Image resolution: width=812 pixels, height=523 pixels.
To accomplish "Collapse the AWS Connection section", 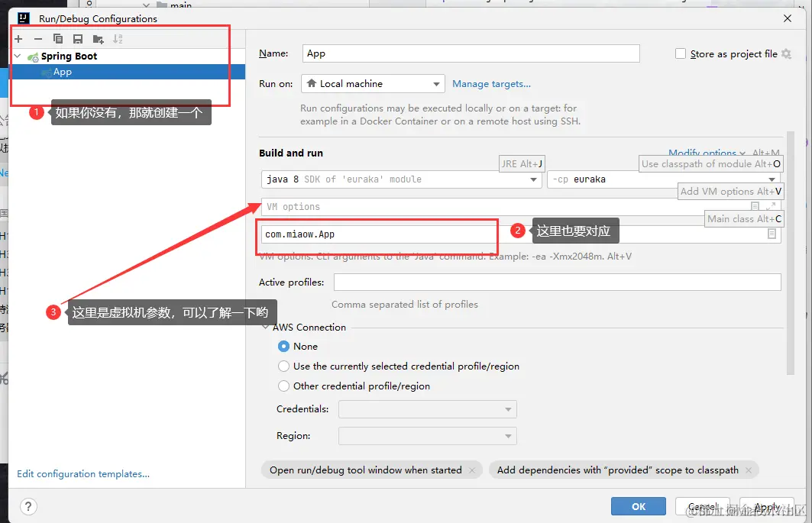I will (265, 328).
